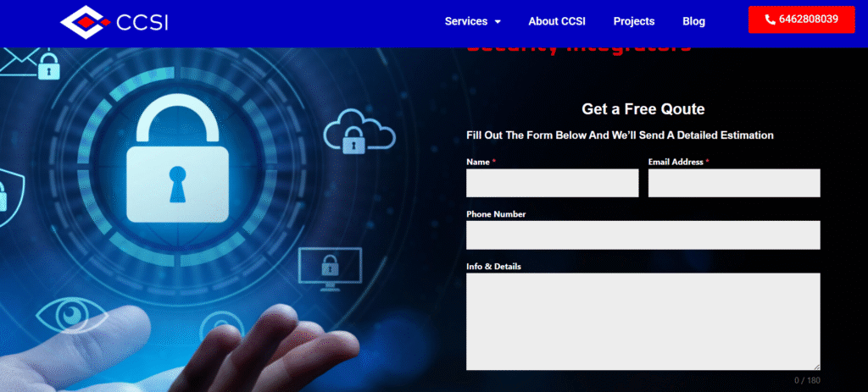Screen dimensions: 868x392
Task: Click the CCSI diamond logo icon
Action: tap(85, 20)
